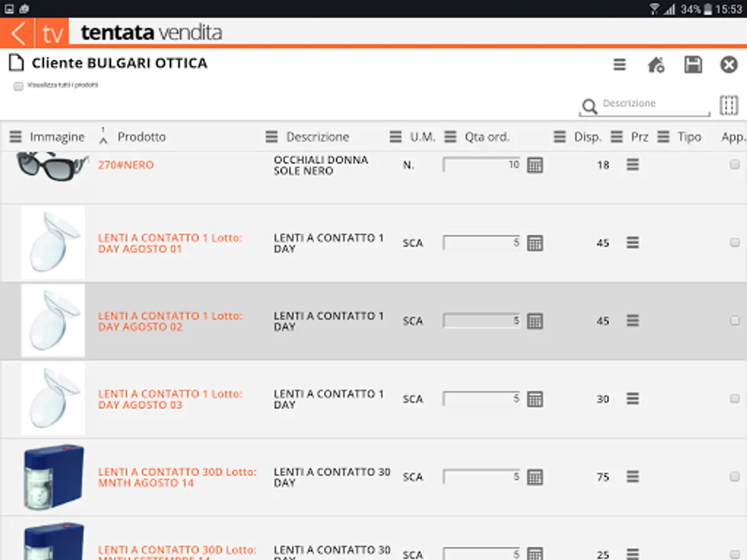This screenshot has width=747, height=560.
Task: Tap OCCHIALI DONNA SOLE NERO description
Action: (x=321, y=165)
